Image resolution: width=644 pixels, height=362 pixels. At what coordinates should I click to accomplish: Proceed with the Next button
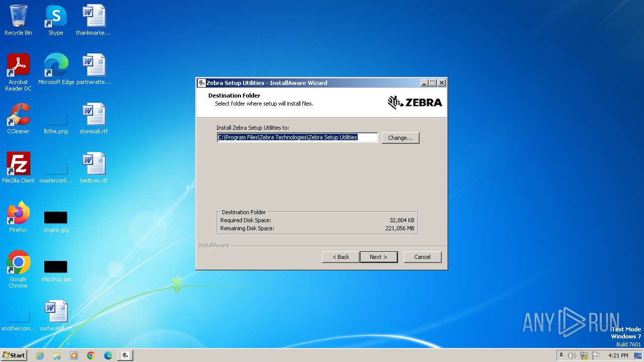pyautogui.click(x=379, y=257)
